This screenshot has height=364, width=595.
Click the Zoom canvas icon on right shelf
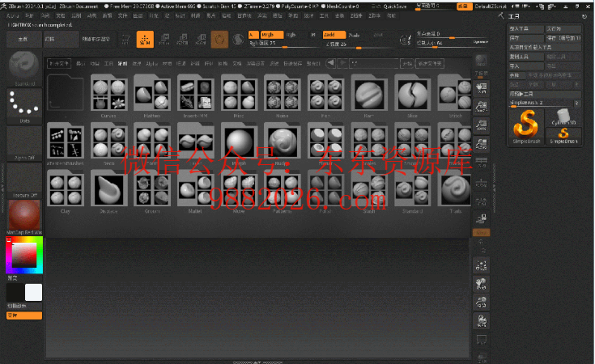click(481, 106)
